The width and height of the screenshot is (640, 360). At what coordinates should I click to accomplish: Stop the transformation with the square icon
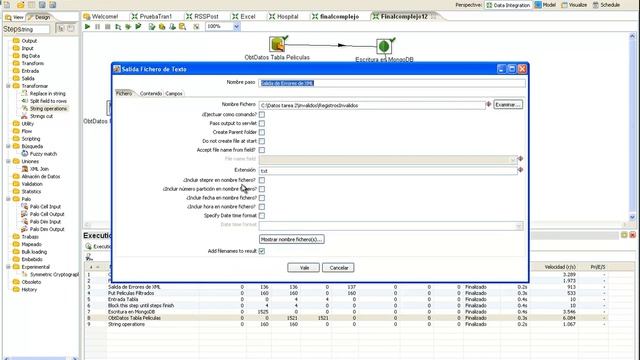click(108, 27)
